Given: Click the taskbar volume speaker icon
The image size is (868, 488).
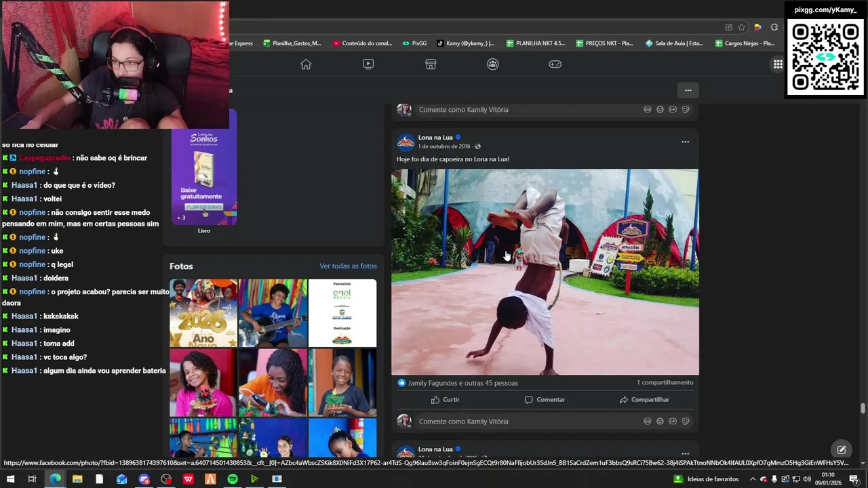Looking at the screenshot, I should [x=807, y=479].
